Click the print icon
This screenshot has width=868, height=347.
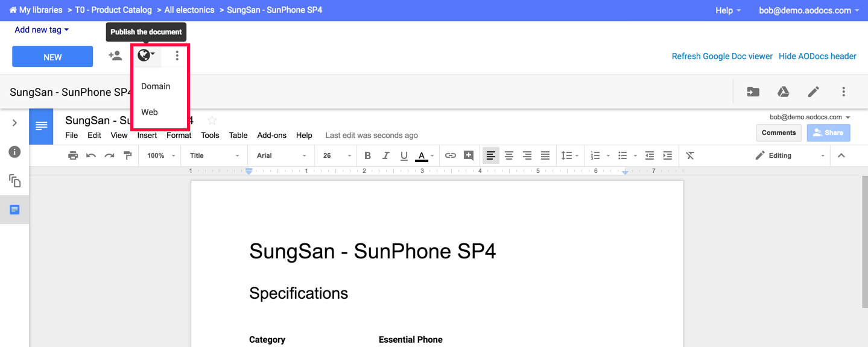[x=73, y=155]
